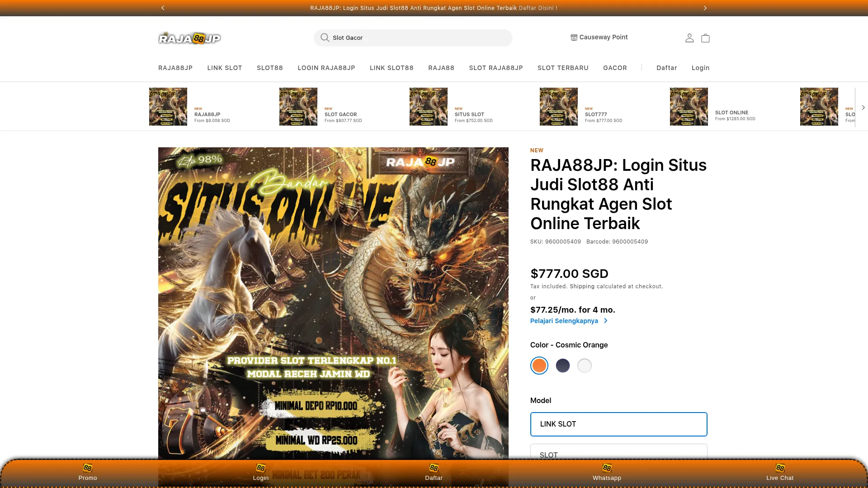Screen dimensions: 868x488
Task: Go to previous announcement banner
Action: pyautogui.click(x=163, y=8)
